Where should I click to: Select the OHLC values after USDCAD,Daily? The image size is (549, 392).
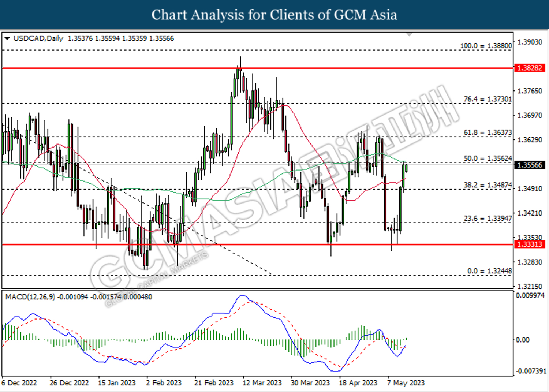(121, 38)
